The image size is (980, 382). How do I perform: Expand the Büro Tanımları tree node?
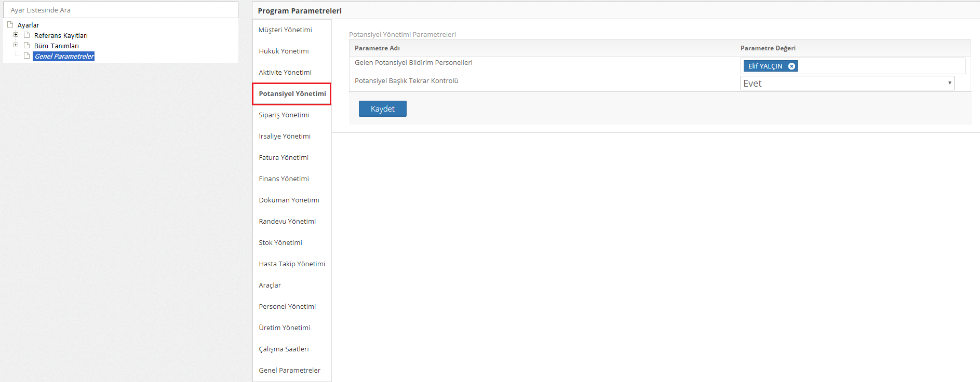(x=16, y=45)
